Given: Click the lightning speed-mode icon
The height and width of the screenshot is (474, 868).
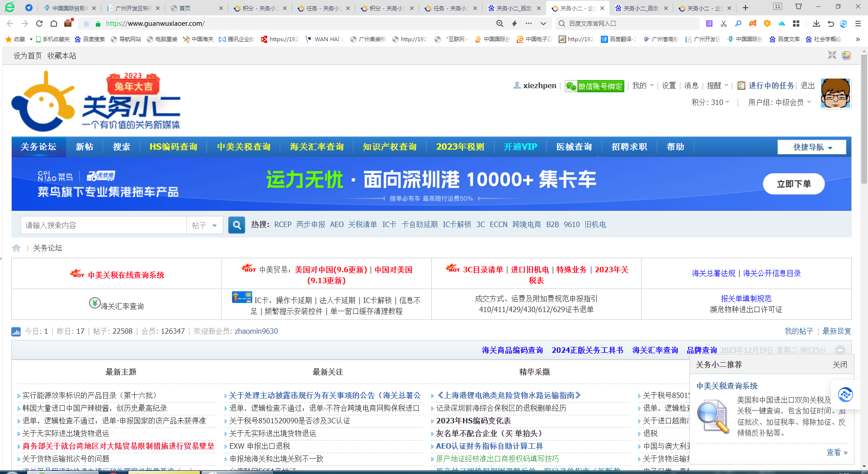Looking at the screenshot, I should pos(514,24).
